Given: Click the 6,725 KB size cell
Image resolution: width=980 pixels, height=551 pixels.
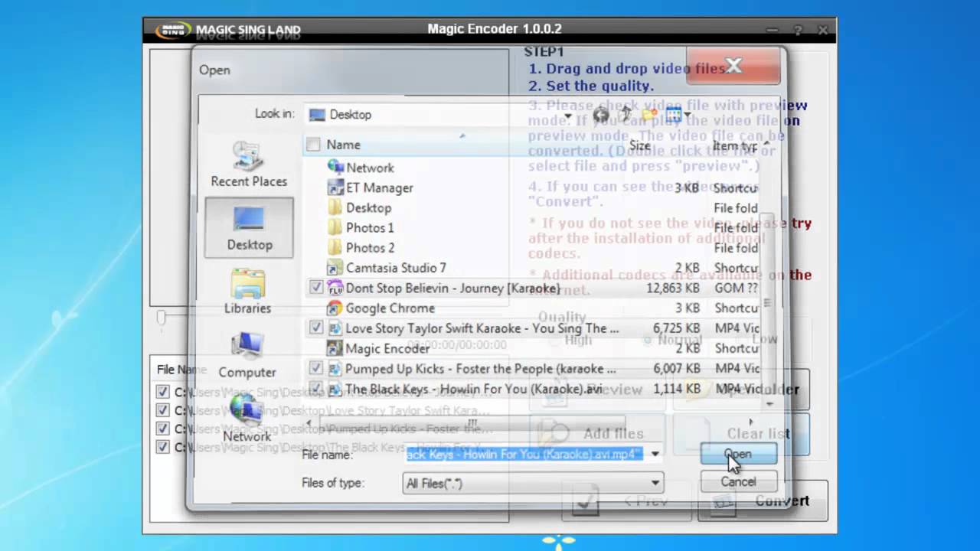Looking at the screenshot, I should (x=677, y=328).
